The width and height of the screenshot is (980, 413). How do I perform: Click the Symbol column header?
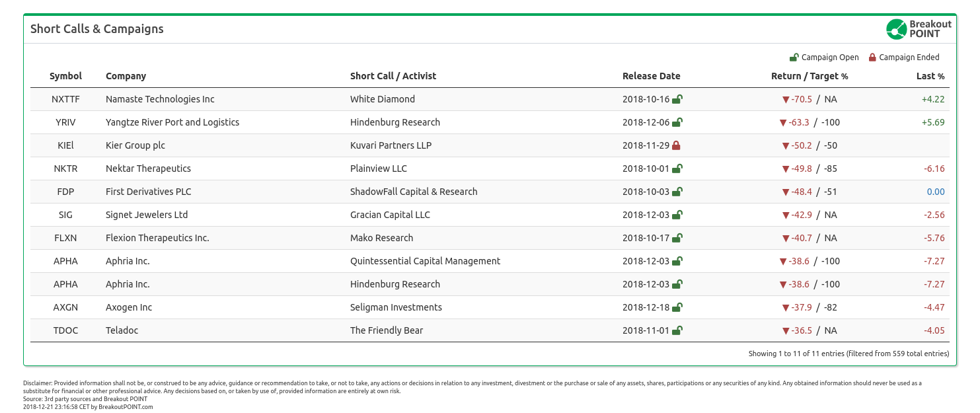(x=65, y=76)
